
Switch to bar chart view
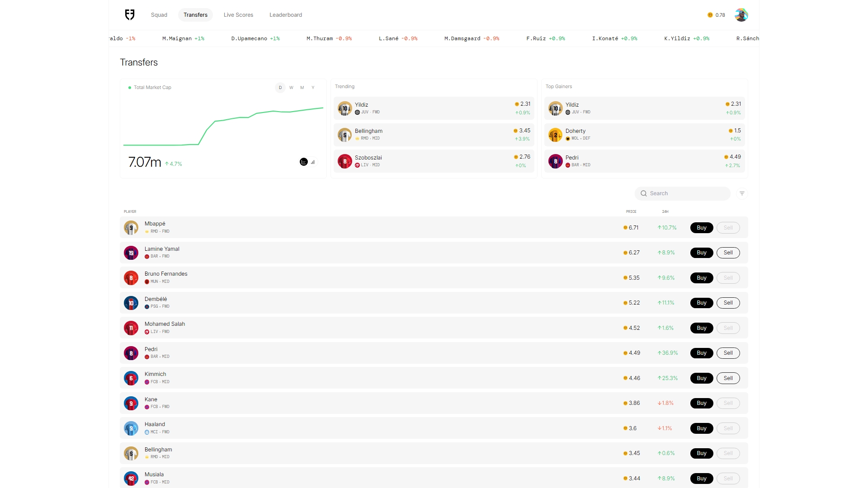(x=313, y=162)
